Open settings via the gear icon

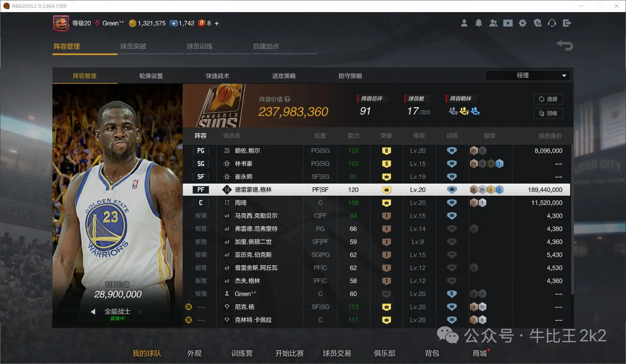tap(522, 23)
